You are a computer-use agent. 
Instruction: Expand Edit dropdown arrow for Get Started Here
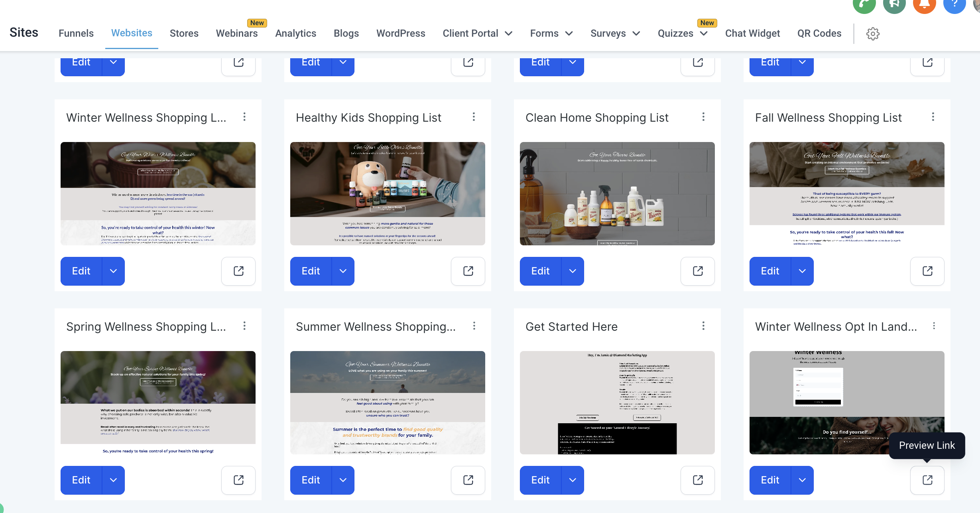tap(573, 480)
